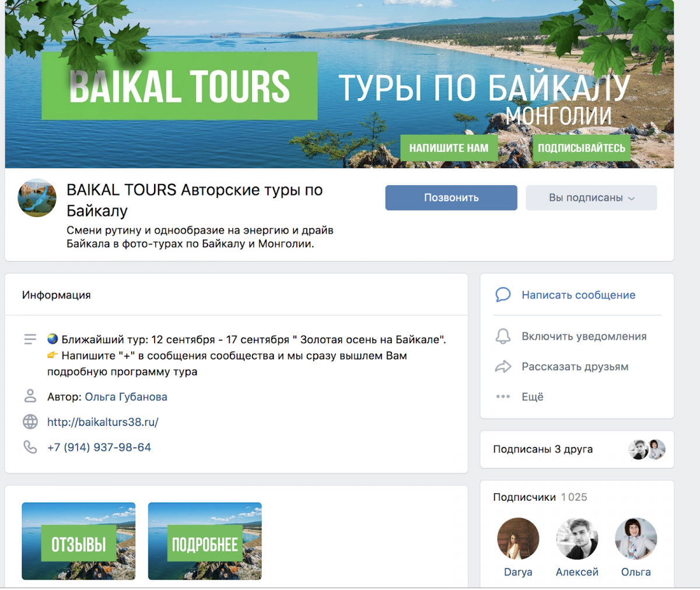Choose Рассказать друзьям option
The image size is (700, 590).
tap(575, 366)
